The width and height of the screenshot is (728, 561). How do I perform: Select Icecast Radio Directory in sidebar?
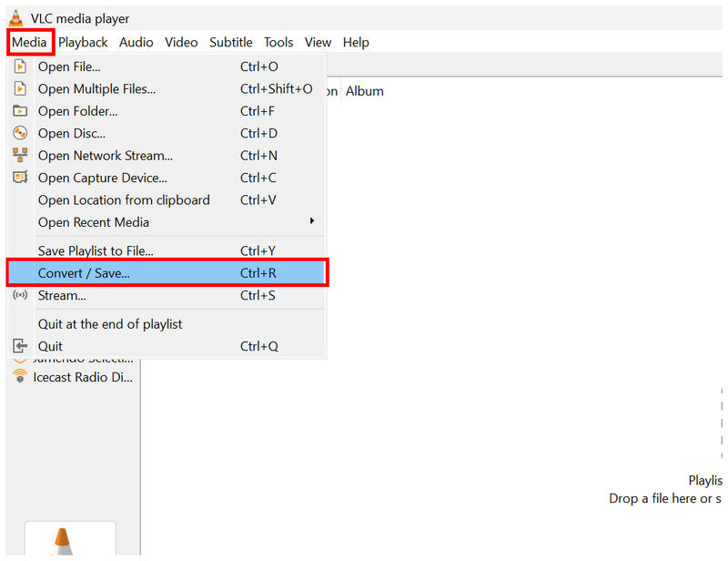pyautogui.click(x=75, y=376)
